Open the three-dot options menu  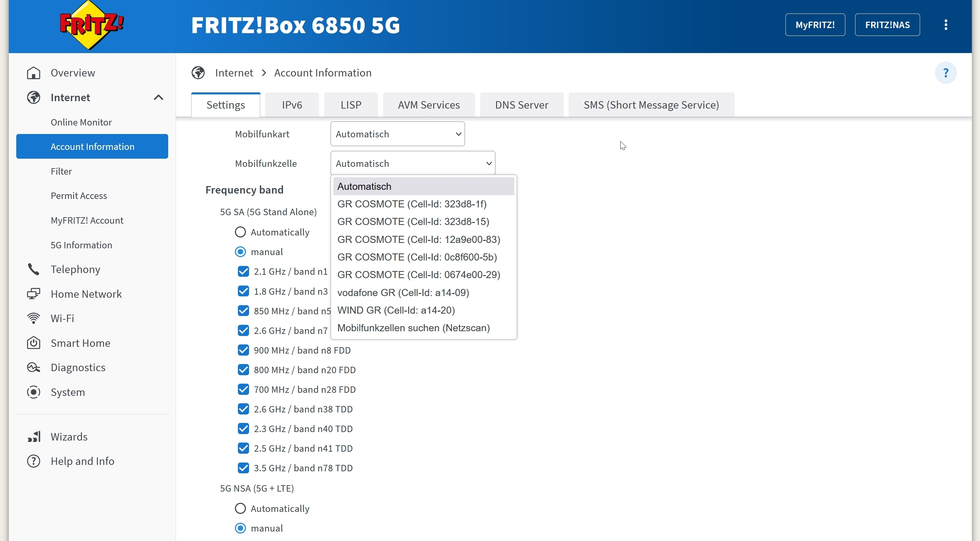coord(946,25)
